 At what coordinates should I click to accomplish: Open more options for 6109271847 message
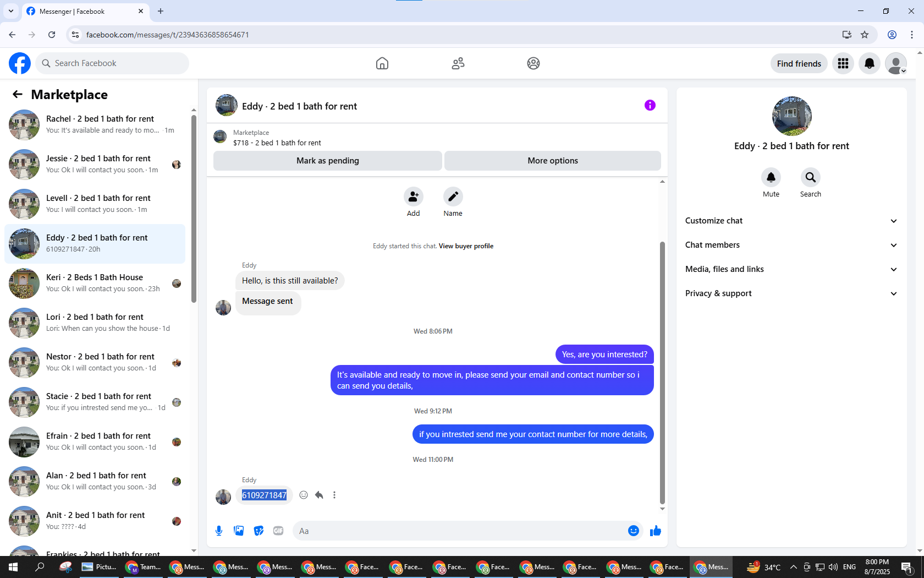(334, 495)
